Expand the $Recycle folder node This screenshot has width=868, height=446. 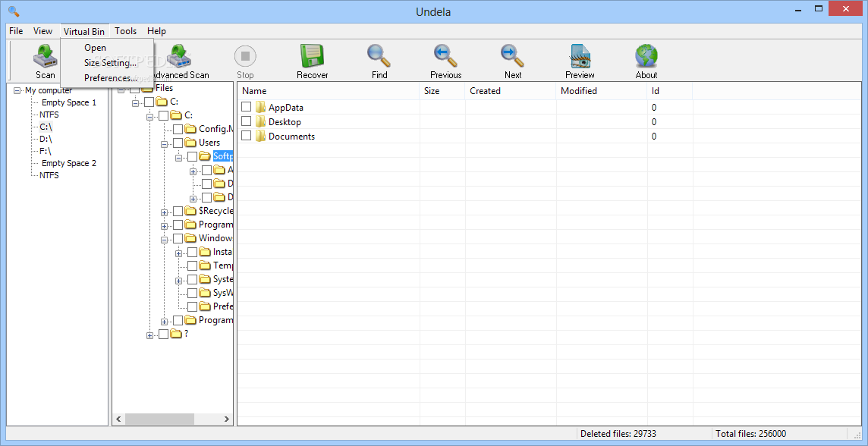pos(165,212)
